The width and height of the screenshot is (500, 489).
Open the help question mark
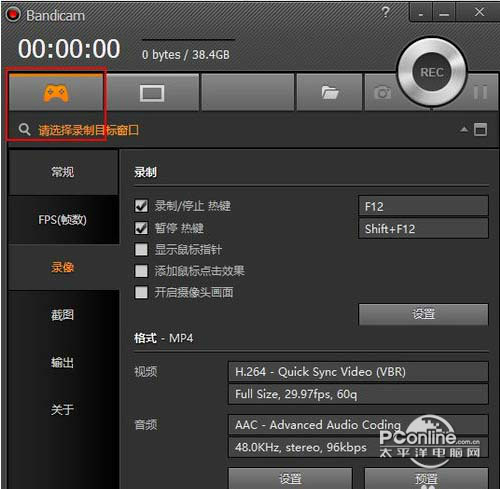tap(385, 12)
